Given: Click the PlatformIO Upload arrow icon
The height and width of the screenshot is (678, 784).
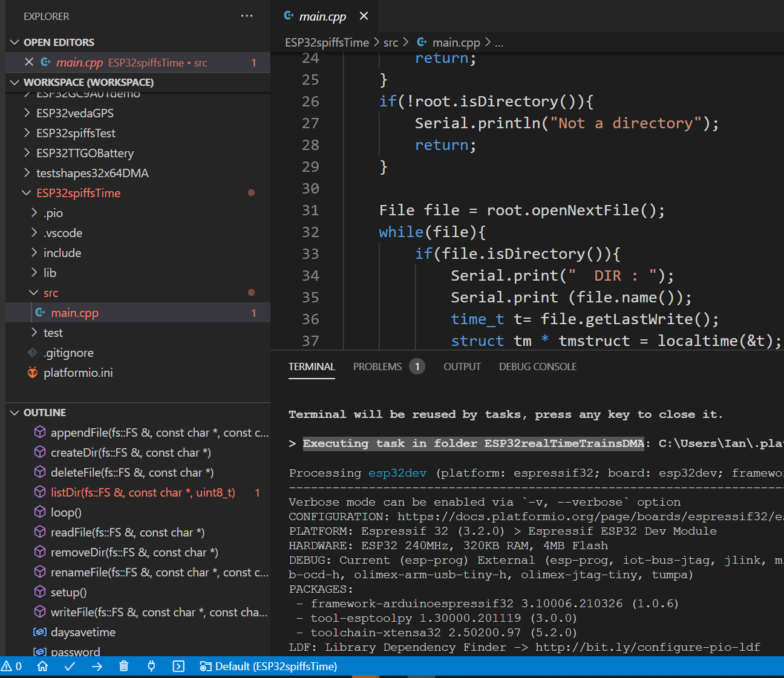Looking at the screenshot, I should 97,666.
